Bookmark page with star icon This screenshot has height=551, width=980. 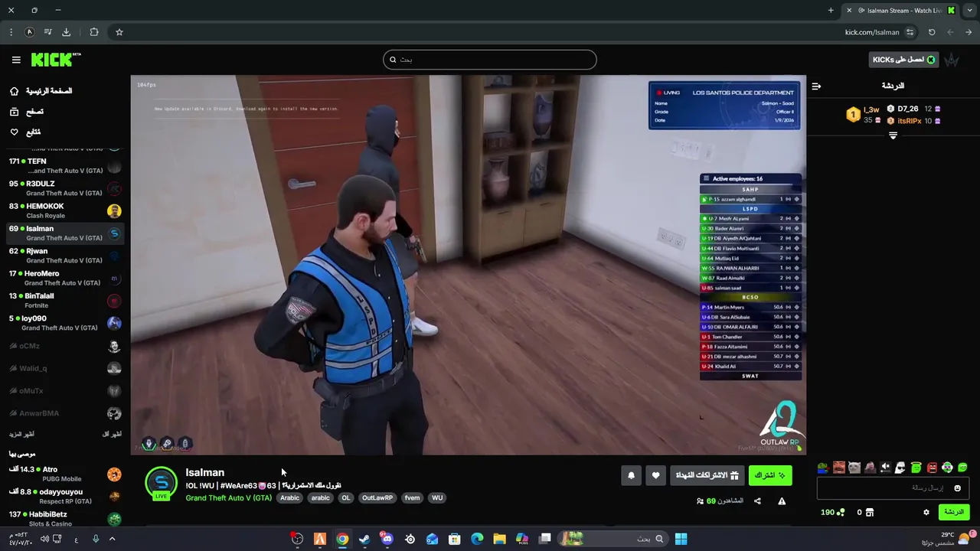(x=119, y=32)
